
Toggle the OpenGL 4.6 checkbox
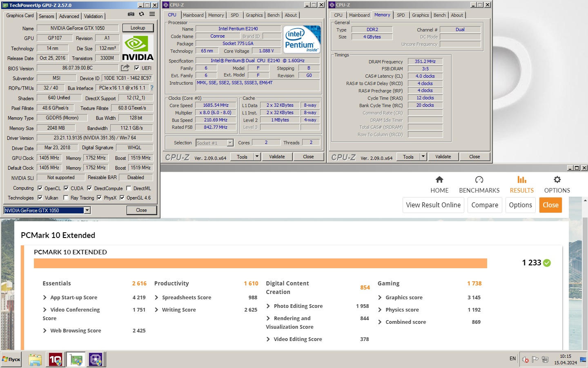[x=122, y=197]
